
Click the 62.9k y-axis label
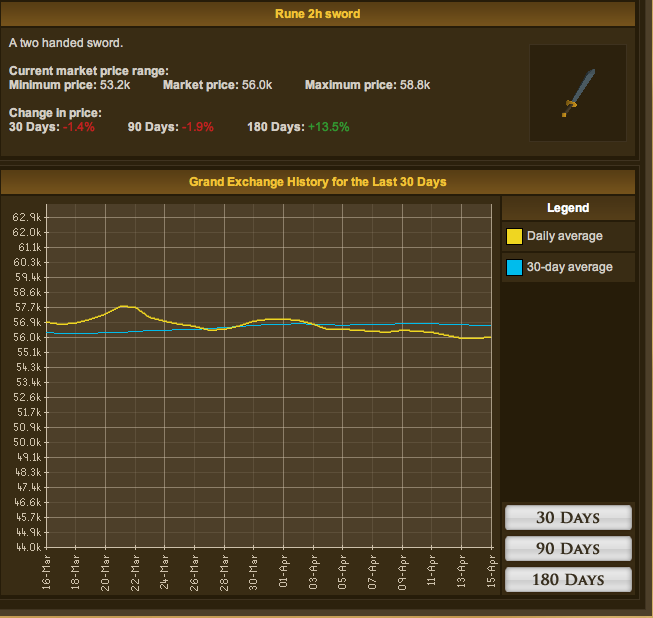[x=27, y=217]
